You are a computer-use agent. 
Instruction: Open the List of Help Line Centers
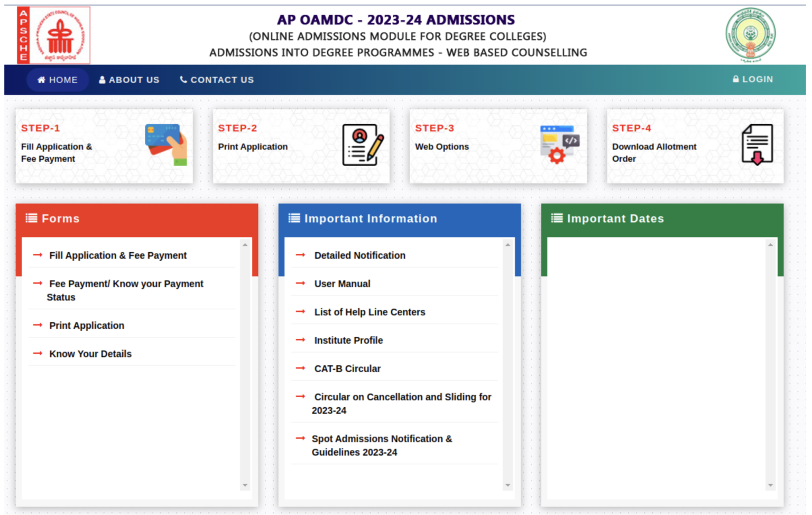[x=370, y=312]
